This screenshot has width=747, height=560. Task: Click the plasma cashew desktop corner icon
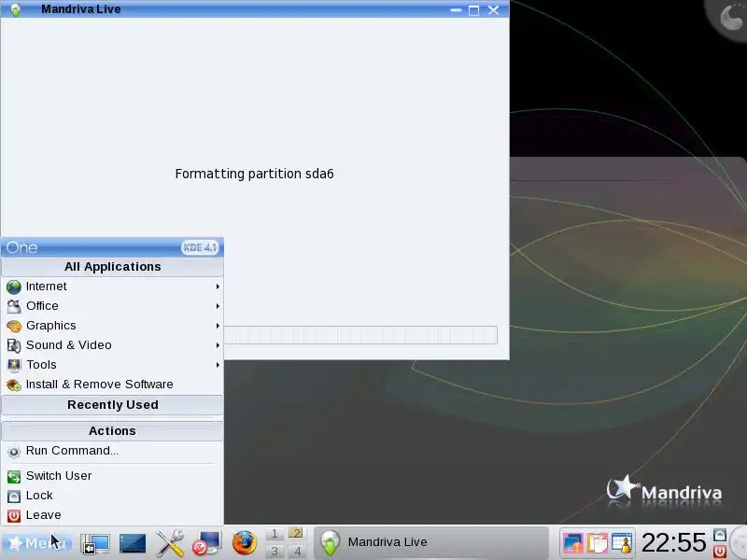730,17
